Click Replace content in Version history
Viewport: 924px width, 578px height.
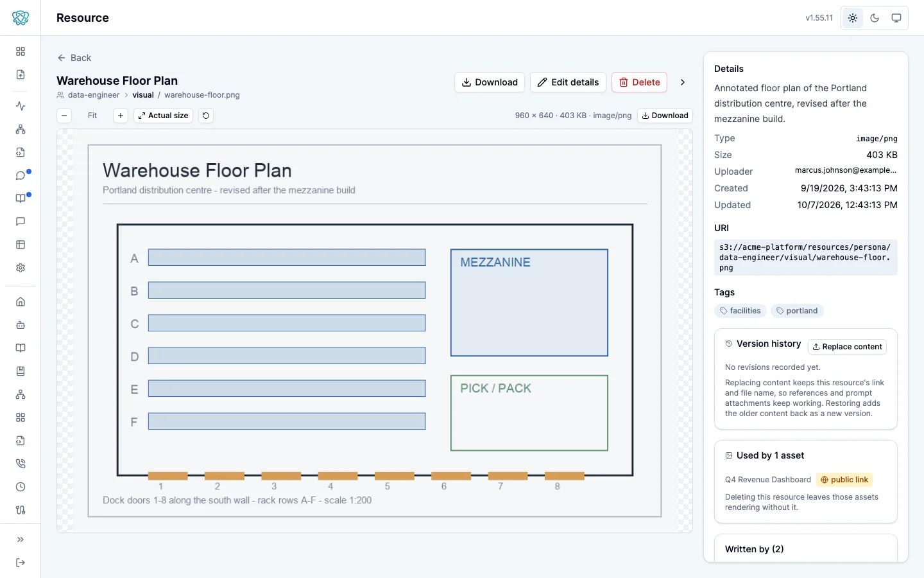(x=847, y=347)
